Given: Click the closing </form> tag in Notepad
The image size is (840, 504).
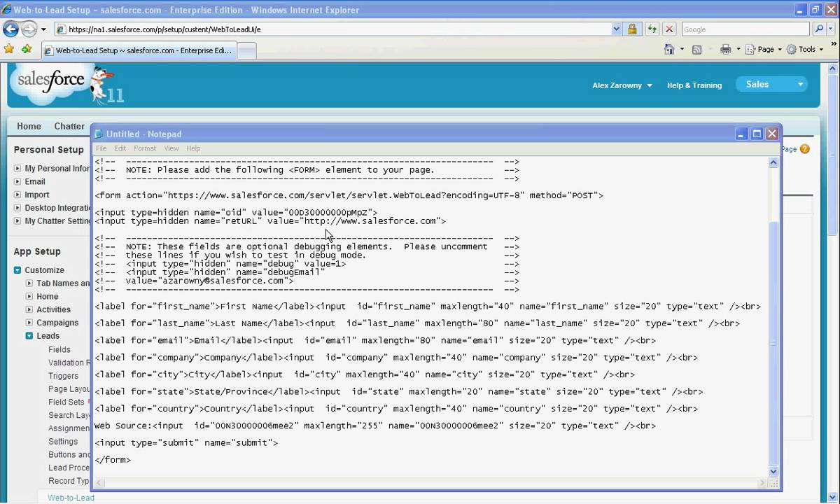Looking at the screenshot, I should 113,460.
